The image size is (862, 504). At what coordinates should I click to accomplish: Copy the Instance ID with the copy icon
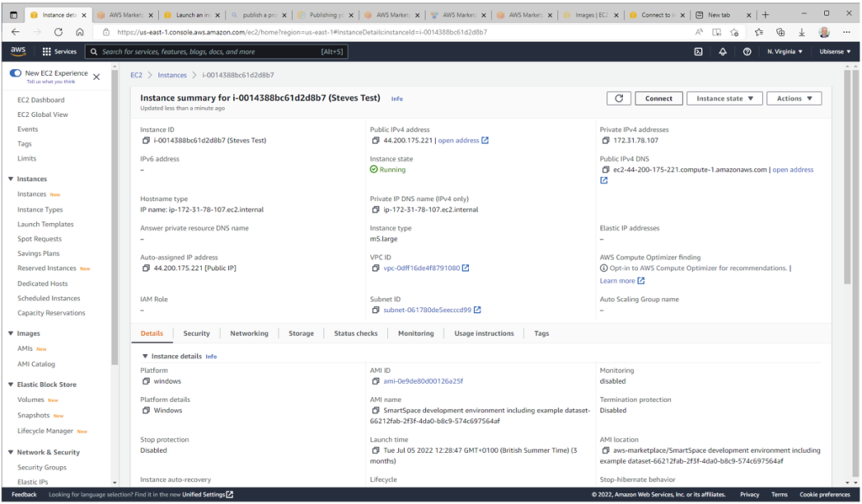point(146,141)
